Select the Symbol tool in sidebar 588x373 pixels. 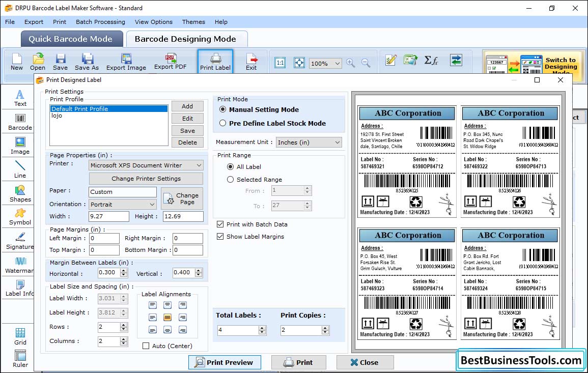click(x=20, y=217)
